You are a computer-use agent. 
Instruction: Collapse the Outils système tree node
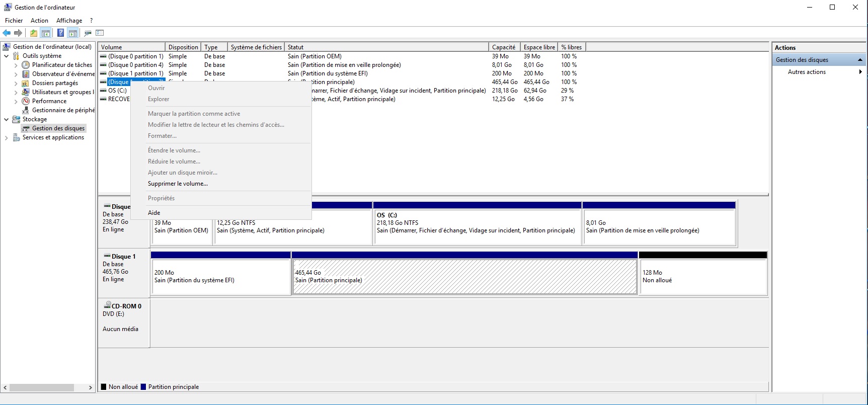(x=7, y=56)
